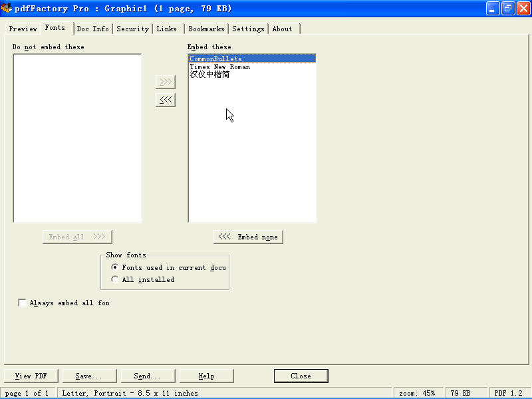Viewport: 532px width, 399px height.
Task: Click the View PDF button
Action: (x=31, y=376)
